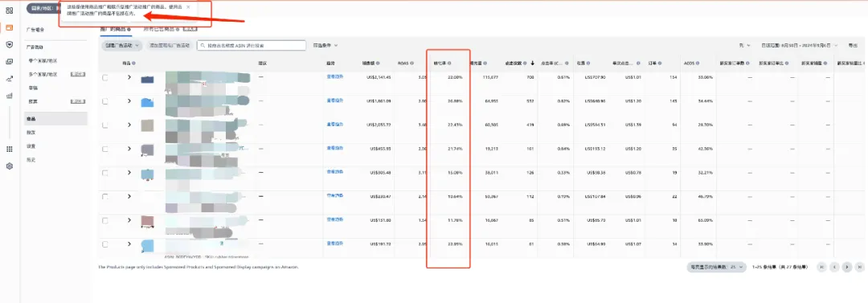868x303 pixels.
Task: Open the trending arrow insights icon in rail
Action: click(9, 79)
